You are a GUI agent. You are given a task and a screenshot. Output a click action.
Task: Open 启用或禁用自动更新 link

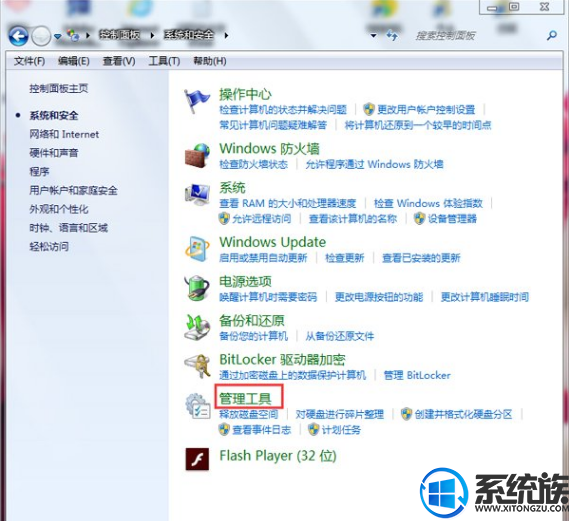(x=263, y=258)
